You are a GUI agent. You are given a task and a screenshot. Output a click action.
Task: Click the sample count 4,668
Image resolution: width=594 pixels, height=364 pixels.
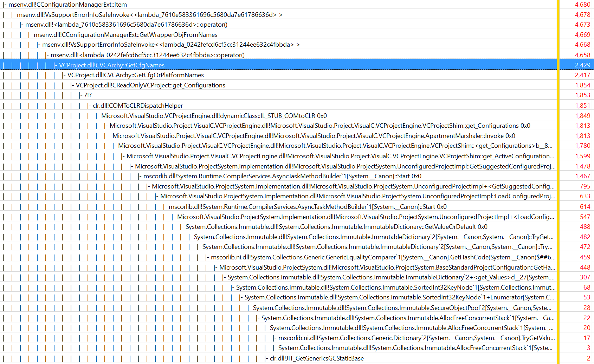pyautogui.click(x=582, y=45)
